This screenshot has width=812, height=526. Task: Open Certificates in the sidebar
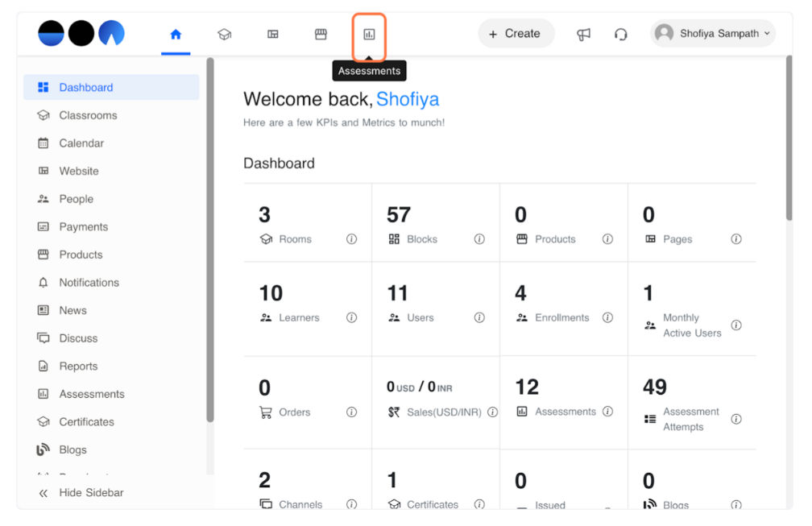click(x=111, y=422)
